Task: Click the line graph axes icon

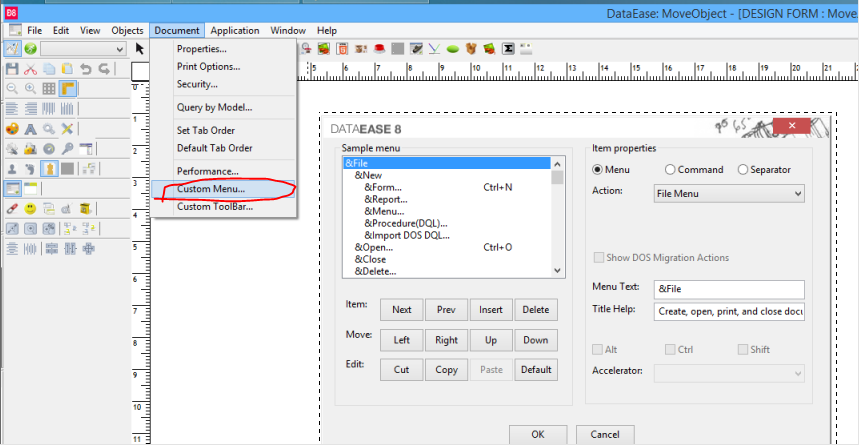Action: pyautogui.click(x=434, y=49)
